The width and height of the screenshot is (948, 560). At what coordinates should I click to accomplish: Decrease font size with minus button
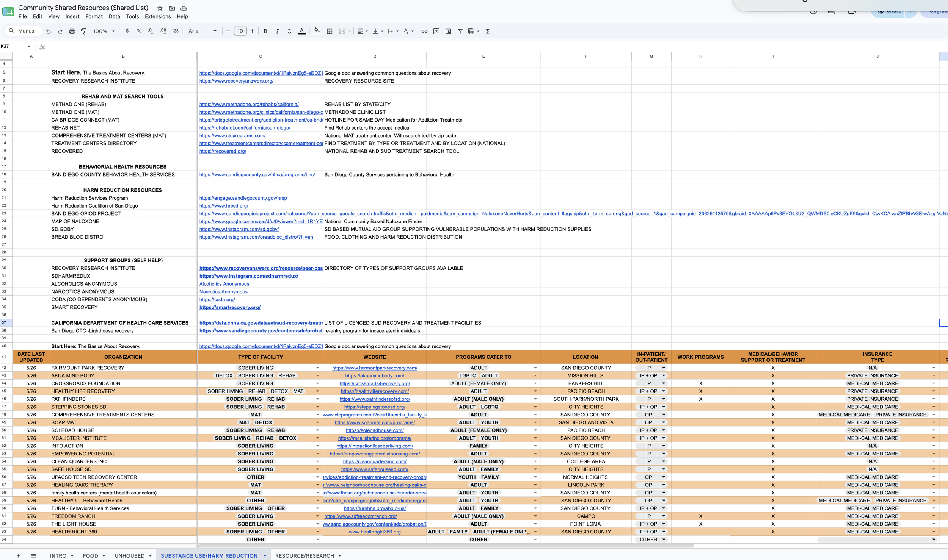point(228,31)
